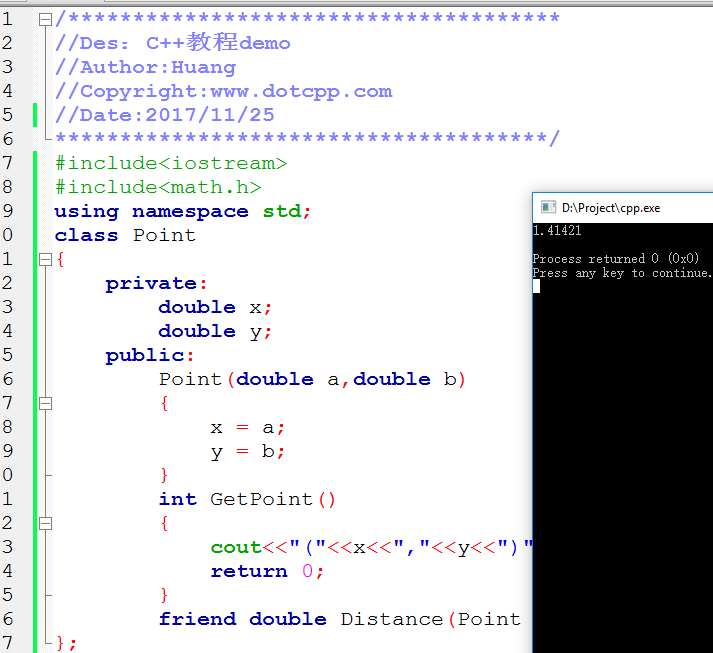713x653 pixels.
Task: Collapse the Point constructor fold marker
Action: (x=44, y=403)
